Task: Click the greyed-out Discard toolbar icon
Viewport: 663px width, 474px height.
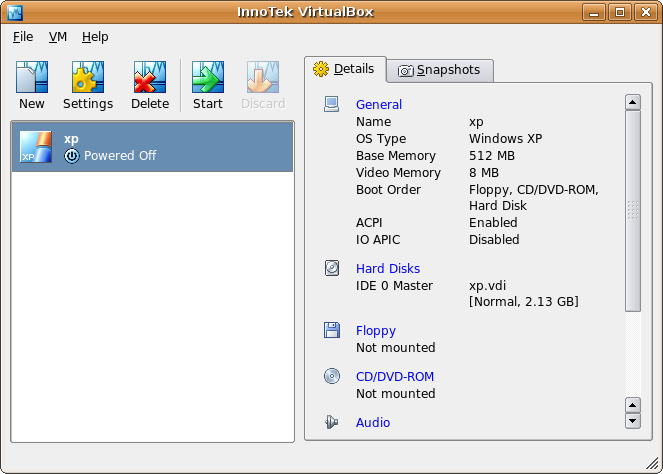Action: tap(263, 77)
